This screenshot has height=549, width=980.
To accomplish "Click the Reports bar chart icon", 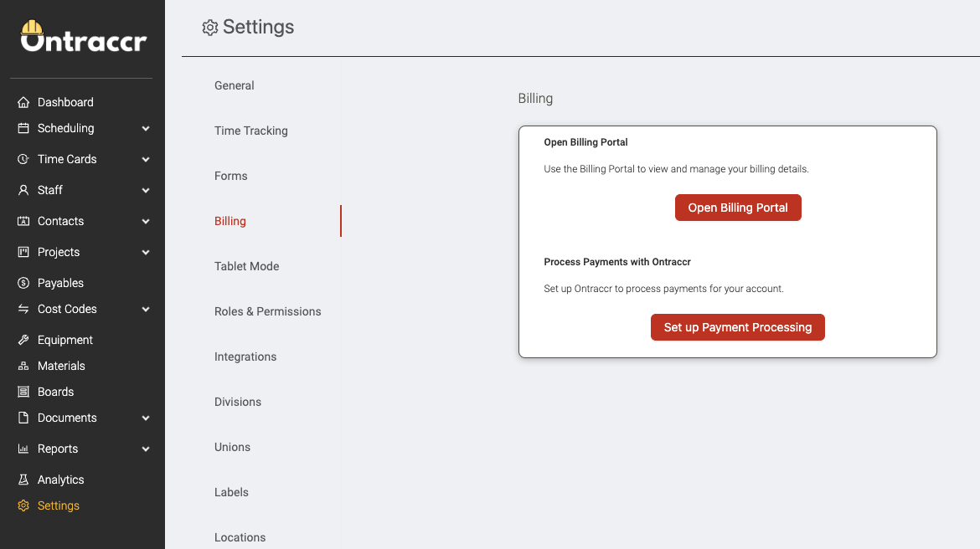I will coord(23,449).
